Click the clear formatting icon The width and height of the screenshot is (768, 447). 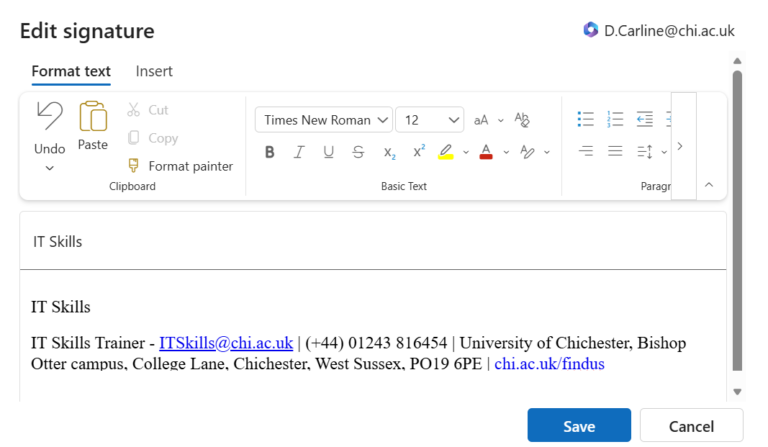click(521, 120)
